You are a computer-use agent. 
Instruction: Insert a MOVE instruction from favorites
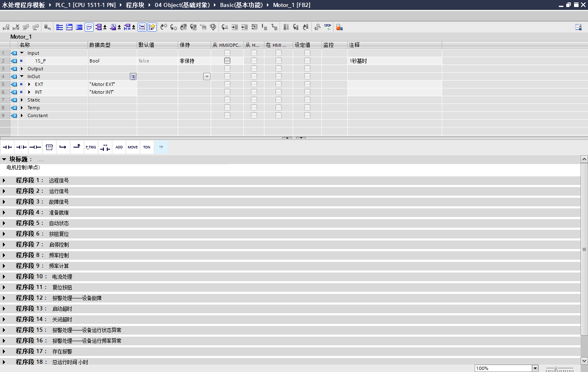[133, 147]
